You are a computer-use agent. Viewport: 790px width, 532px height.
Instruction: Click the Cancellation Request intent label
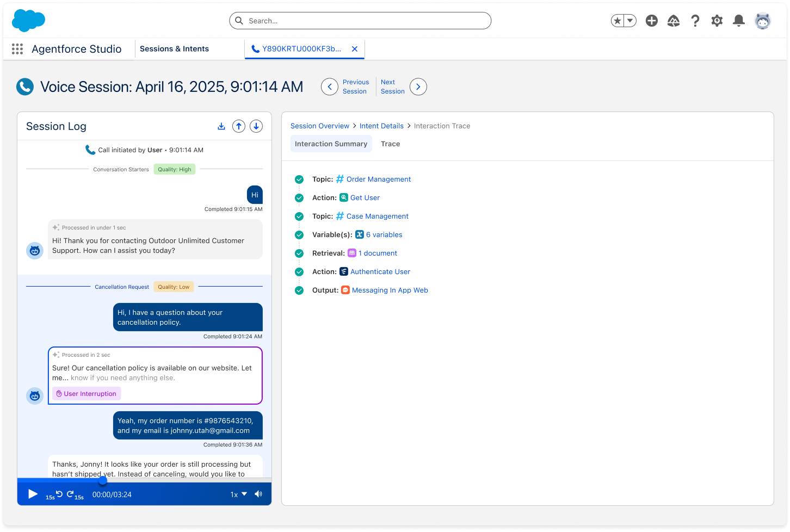click(122, 287)
